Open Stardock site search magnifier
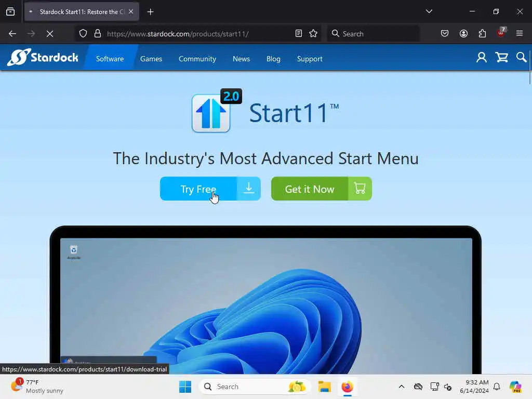The width and height of the screenshot is (532, 399). pyautogui.click(x=521, y=57)
